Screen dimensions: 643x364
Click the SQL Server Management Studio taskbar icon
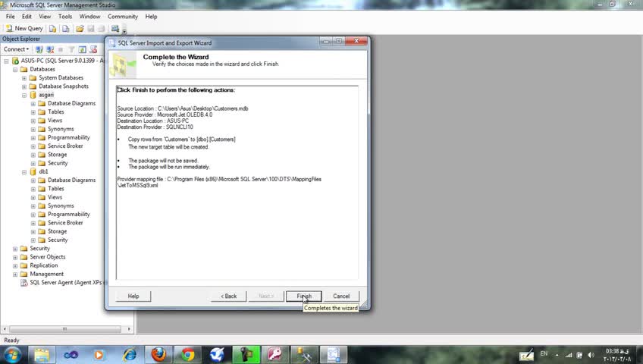(304, 355)
